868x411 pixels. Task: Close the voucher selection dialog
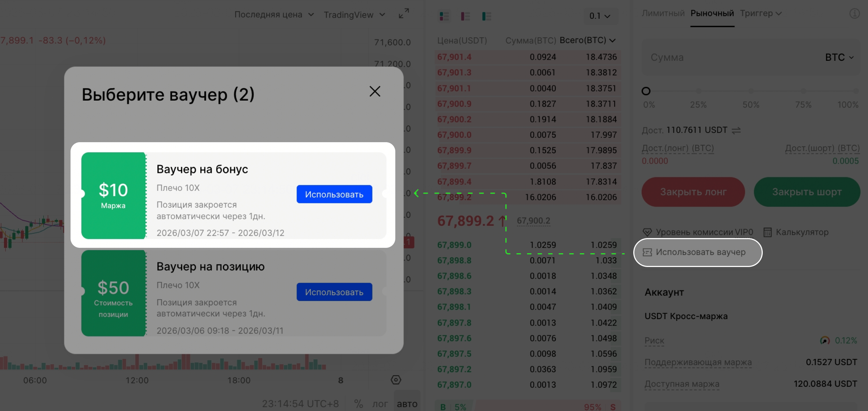point(375,91)
